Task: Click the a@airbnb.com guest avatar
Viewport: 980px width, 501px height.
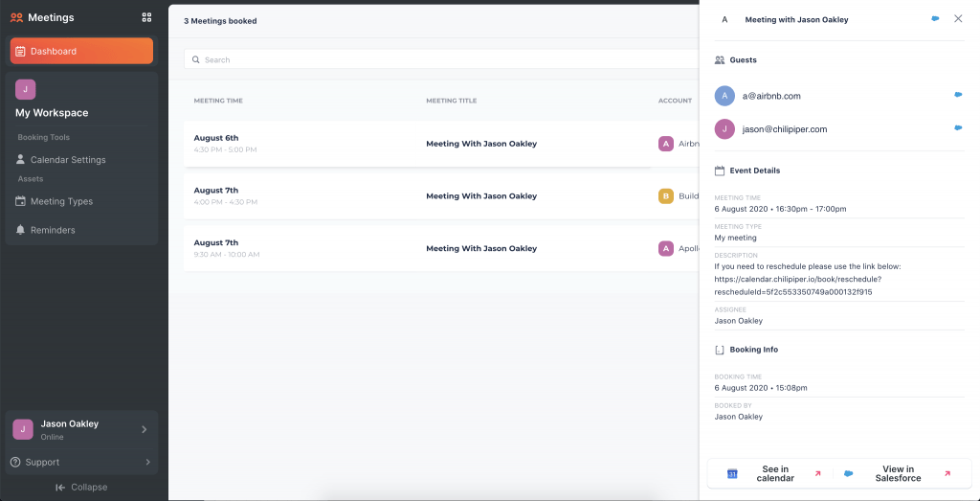Action: click(x=725, y=96)
